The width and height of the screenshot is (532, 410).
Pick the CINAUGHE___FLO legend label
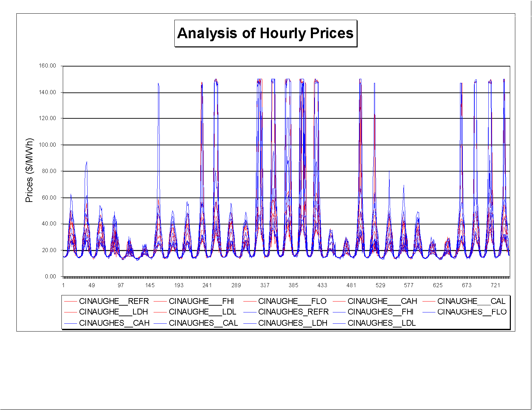click(x=292, y=301)
